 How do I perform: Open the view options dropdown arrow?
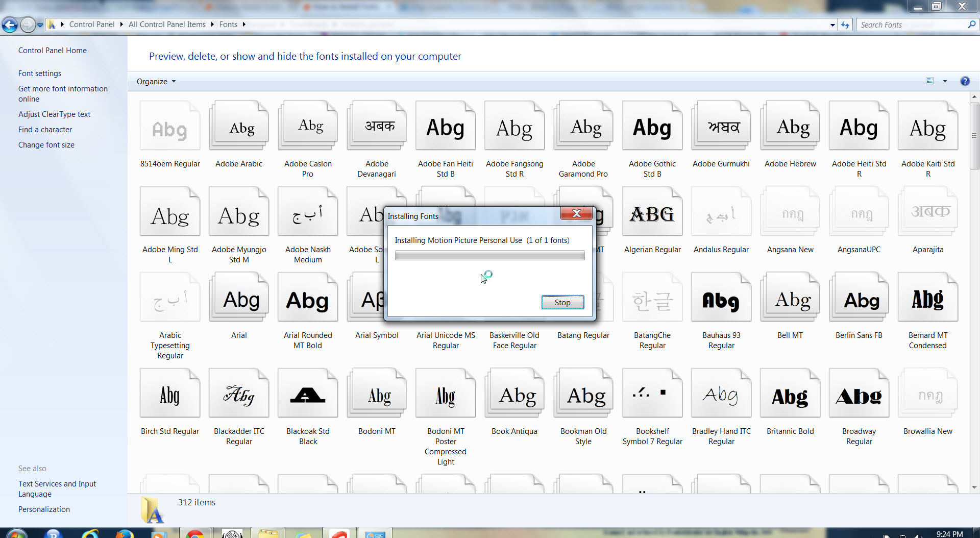click(x=945, y=81)
